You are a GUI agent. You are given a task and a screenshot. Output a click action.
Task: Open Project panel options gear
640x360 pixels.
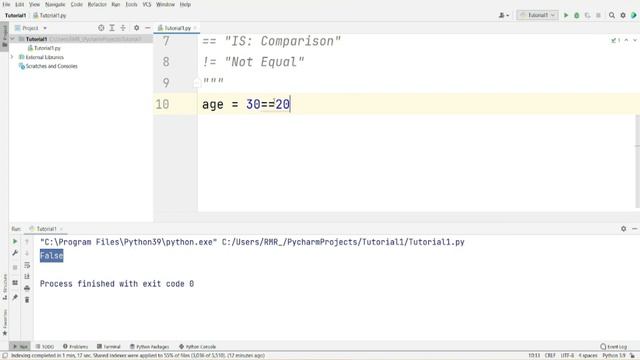click(x=136, y=28)
